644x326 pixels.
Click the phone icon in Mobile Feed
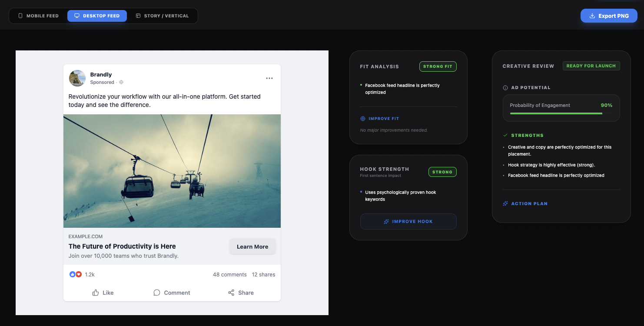(x=20, y=16)
